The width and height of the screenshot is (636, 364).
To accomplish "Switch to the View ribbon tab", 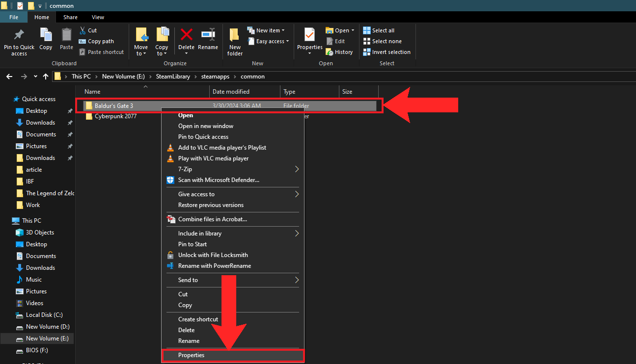I will click(x=98, y=17).
